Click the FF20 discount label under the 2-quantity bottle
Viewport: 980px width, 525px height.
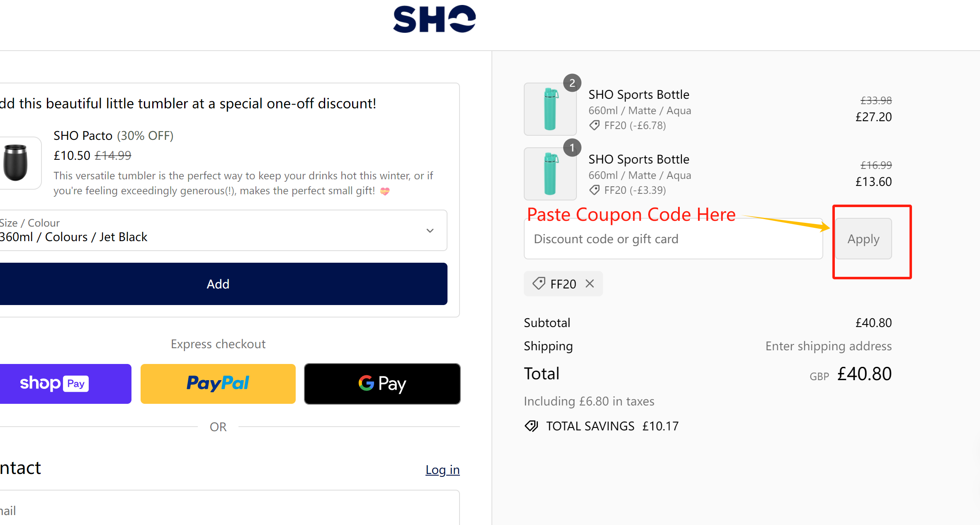tap(627, 125)
